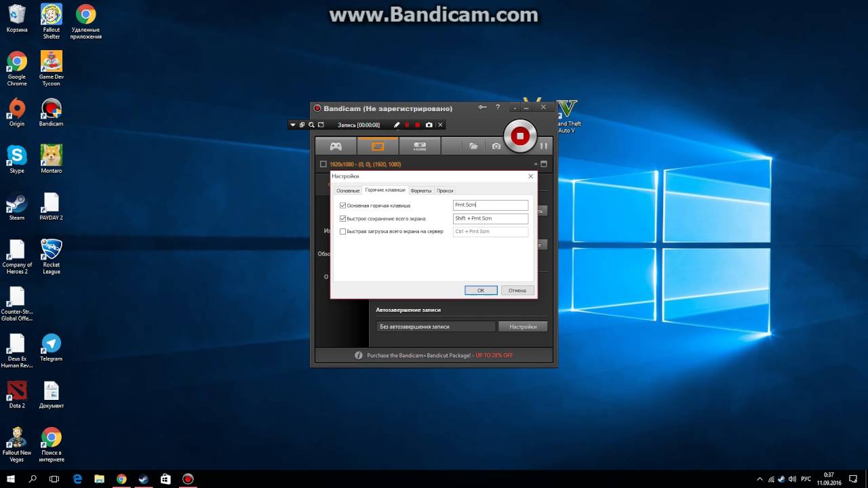Viewport: 868px width, 488px height.
Task: Click the window icon beside resolution bar
Action: 544,164
